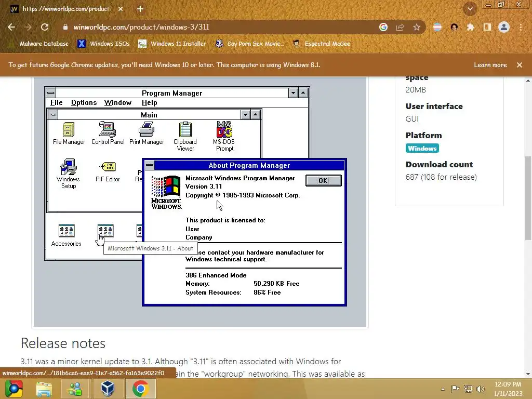Open the Windows ISOs bookmark
The height and width of the screenshot is (399, 532).
pos(103,44)
